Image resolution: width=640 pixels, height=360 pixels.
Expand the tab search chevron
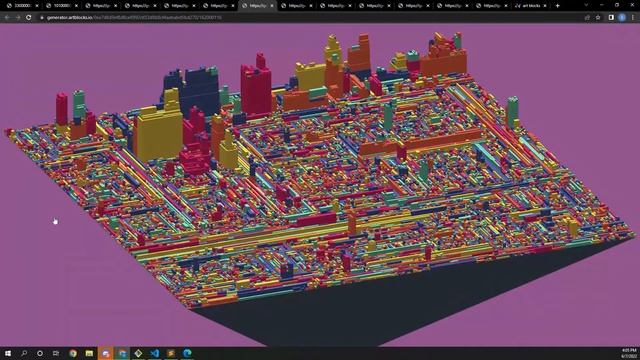point(586,5)
